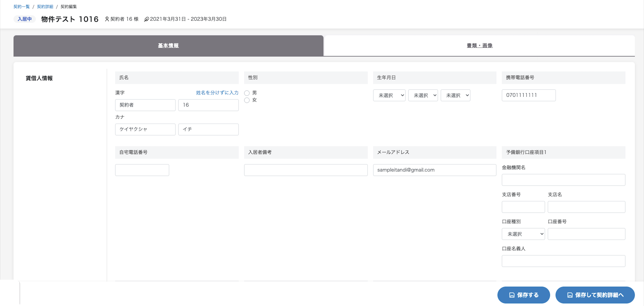Click the 入居中 status badge
Image resolution: width=644 pixels, height=306 pixels.
[25, 19]
